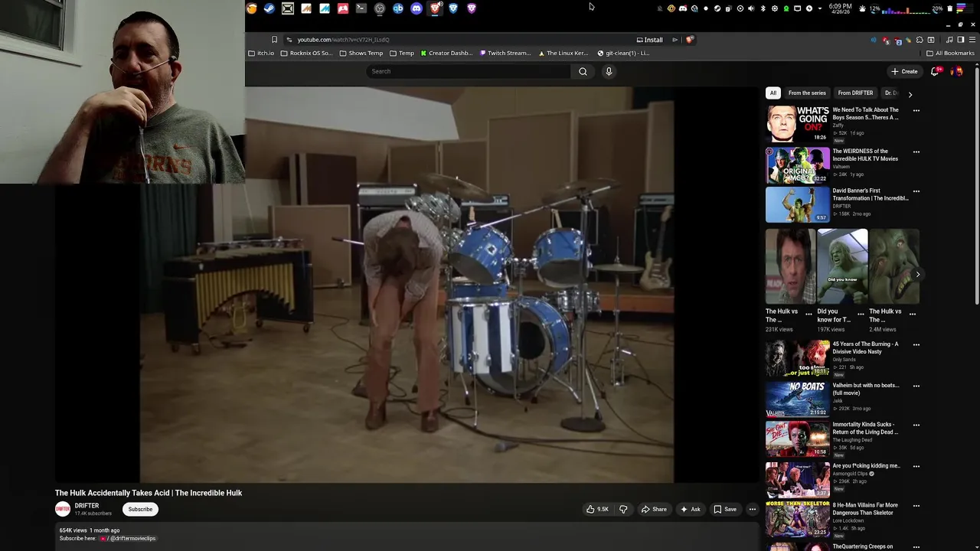Open the Temp bookmarks folder
The height and width of the screenshot is (551, 980).
(x=401, y=53)
